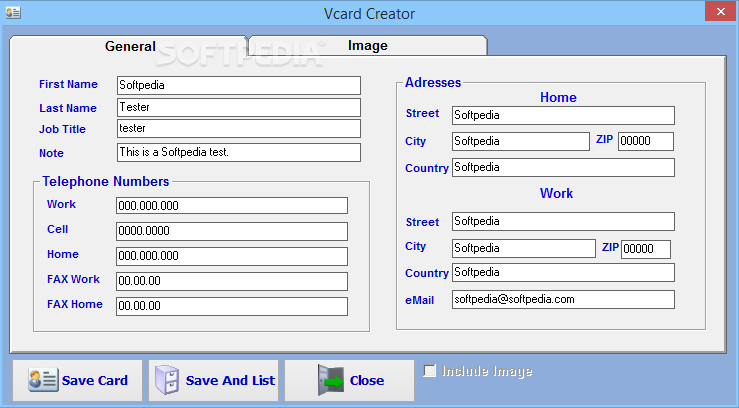Image resolution: width=739 pixels, height=408 pixels.
Task: Click the Home heading under Adresses
Action: [558, 98]
